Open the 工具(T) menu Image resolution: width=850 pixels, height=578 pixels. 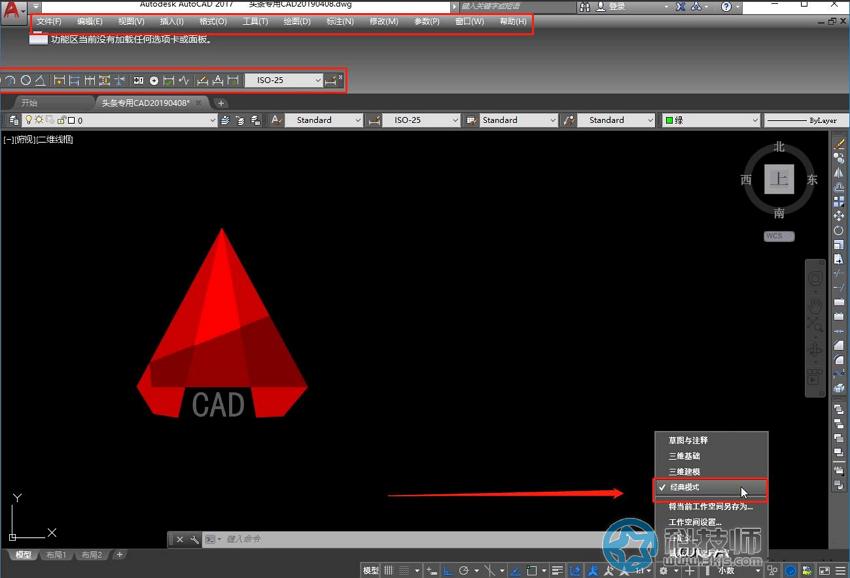coord(255,22)
